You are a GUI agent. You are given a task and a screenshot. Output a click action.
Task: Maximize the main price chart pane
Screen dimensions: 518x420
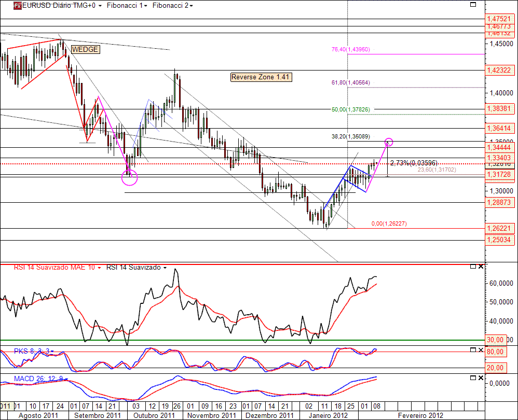pos(473,5)
